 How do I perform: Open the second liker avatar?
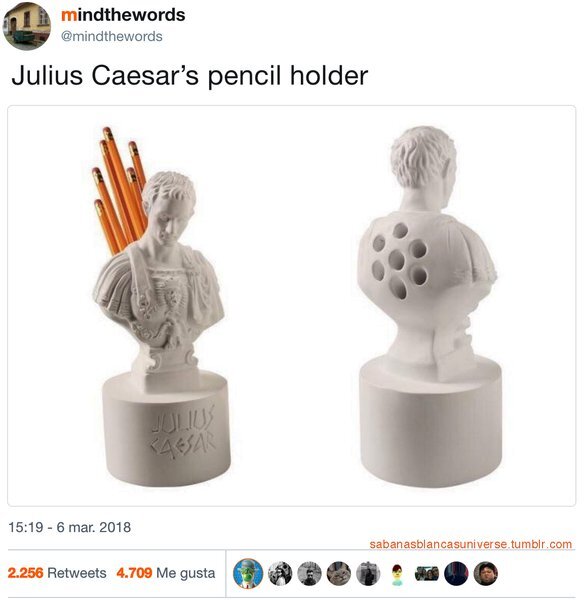[280, 574]
